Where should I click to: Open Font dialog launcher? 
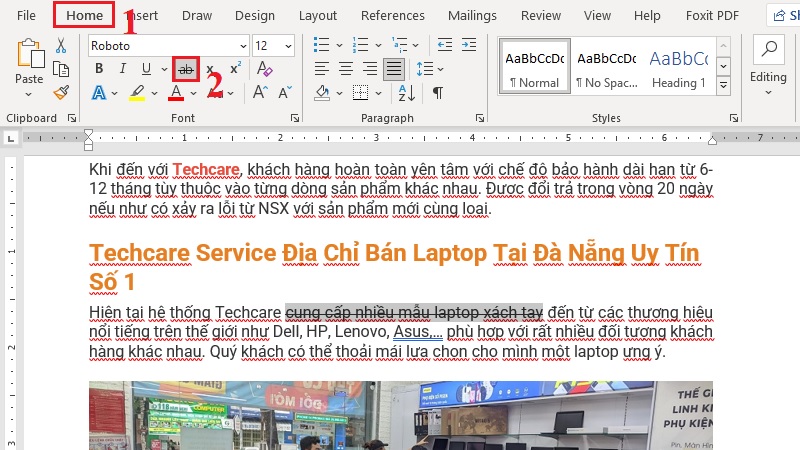(x=295, y=118)
